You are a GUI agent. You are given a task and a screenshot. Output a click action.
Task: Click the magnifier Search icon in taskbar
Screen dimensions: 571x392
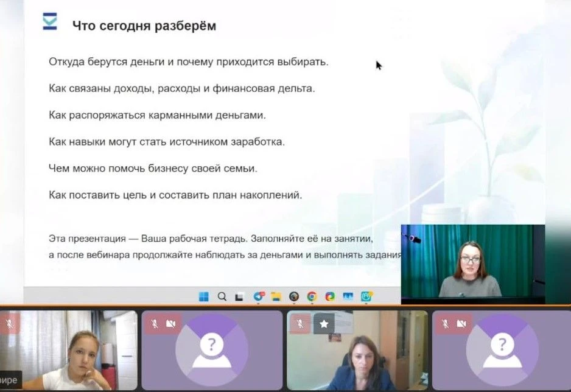[x=222, y=296]
